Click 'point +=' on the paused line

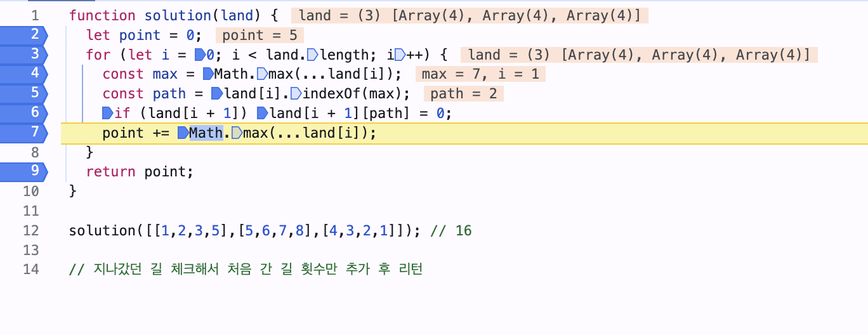click(136, 133)
